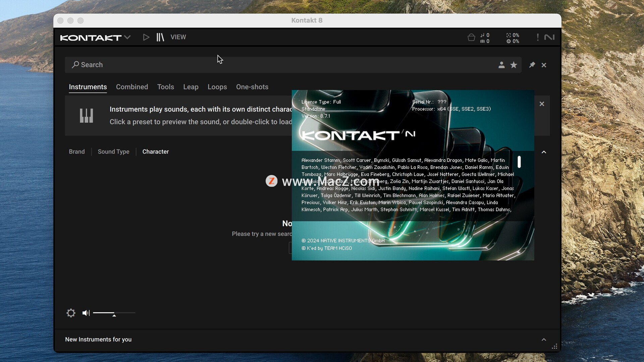Click the window resize grip corner

(x=554, y=346)
